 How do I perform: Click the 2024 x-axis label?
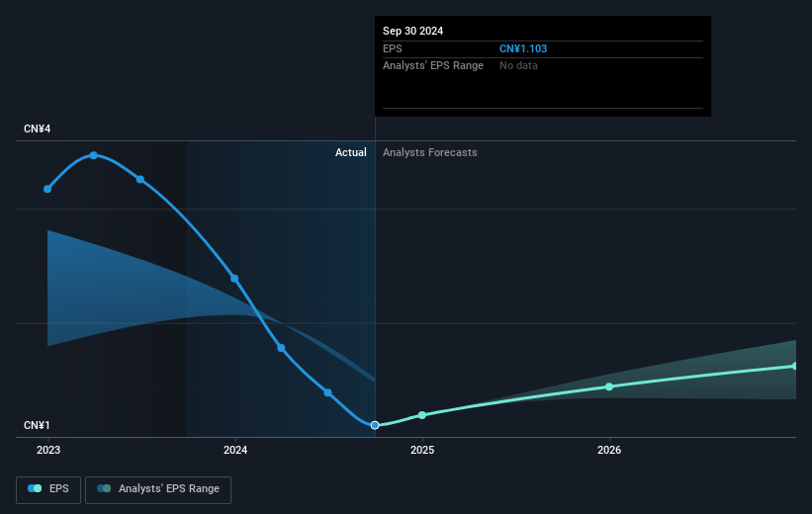[235, 451]
